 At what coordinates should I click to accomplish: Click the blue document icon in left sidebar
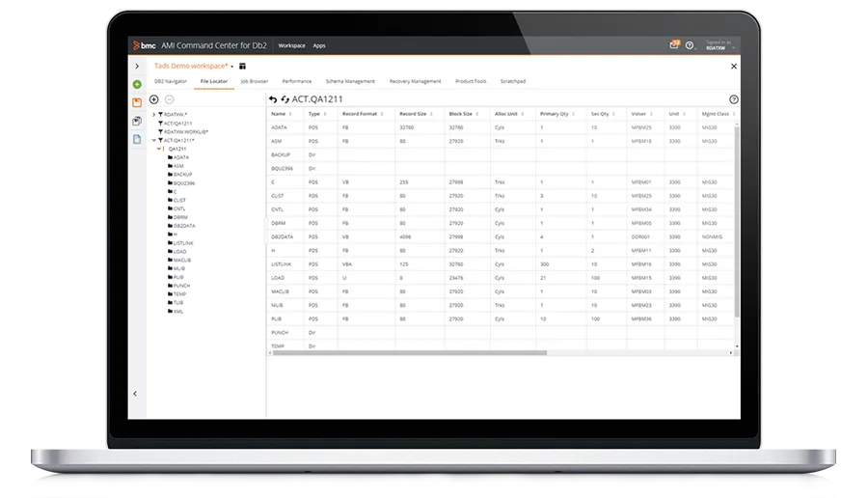(137, 139)
